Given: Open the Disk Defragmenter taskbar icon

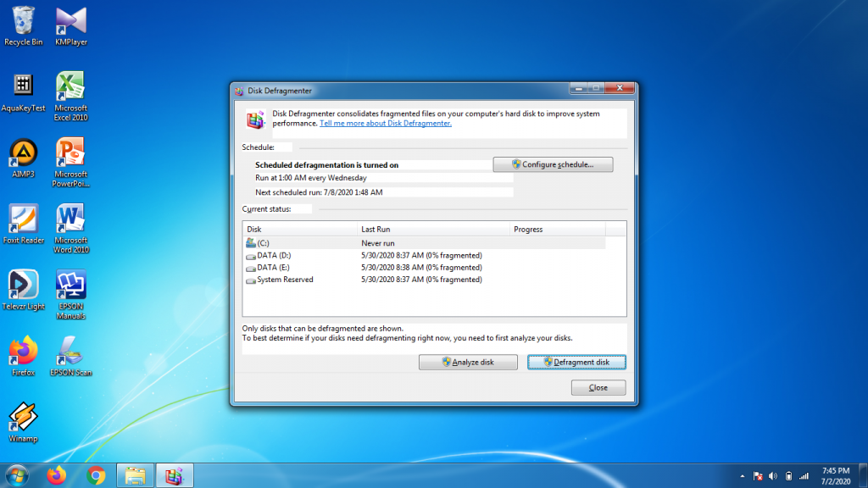Looking at the screenshot, I should pos(174,476).
